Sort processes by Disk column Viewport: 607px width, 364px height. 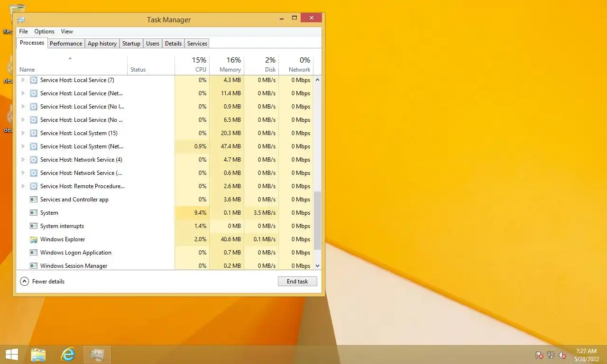point(261,65)
